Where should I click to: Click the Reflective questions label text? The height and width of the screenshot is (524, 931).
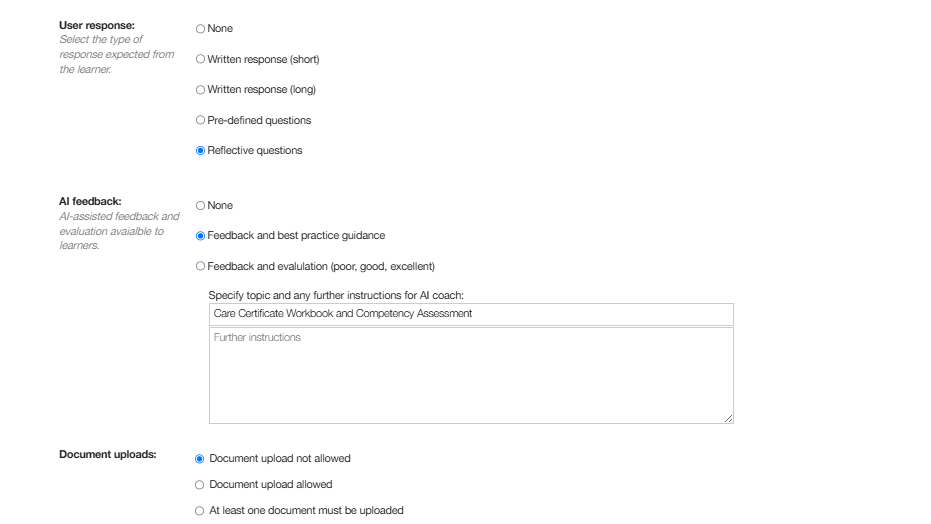255,151
